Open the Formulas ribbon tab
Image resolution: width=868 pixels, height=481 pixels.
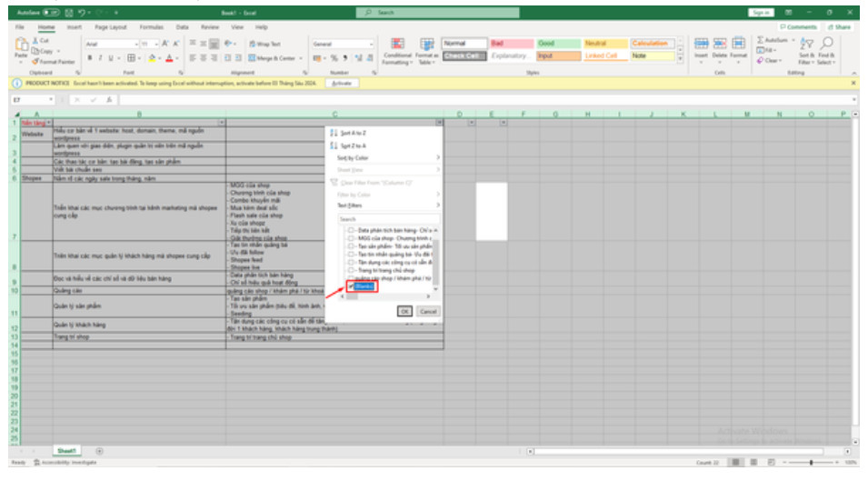(152, 27)
